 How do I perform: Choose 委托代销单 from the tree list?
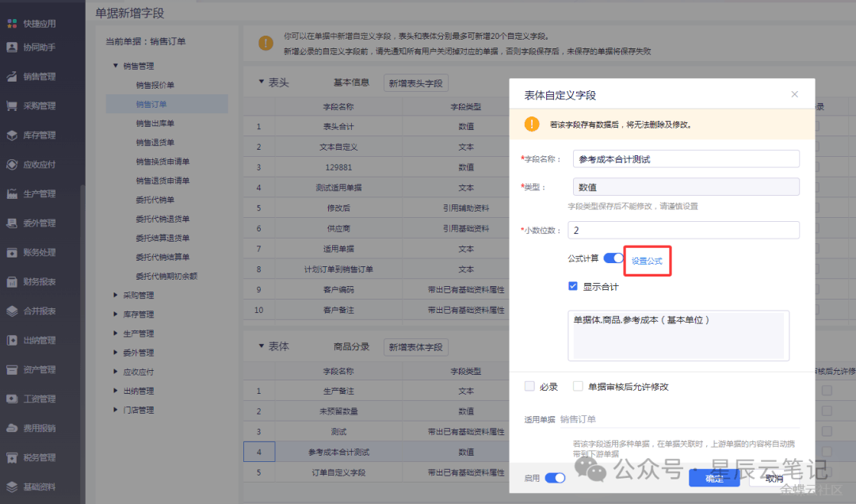155,200
